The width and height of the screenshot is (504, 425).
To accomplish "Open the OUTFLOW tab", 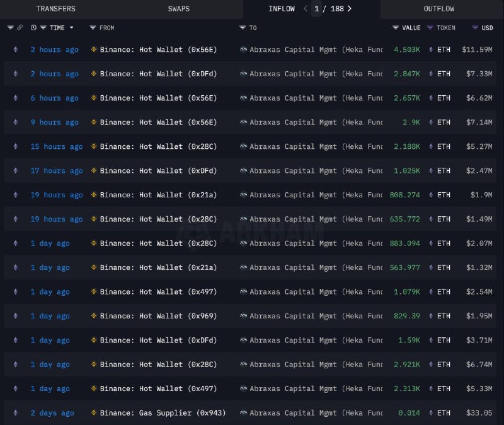I will click(x=438, y=9).
